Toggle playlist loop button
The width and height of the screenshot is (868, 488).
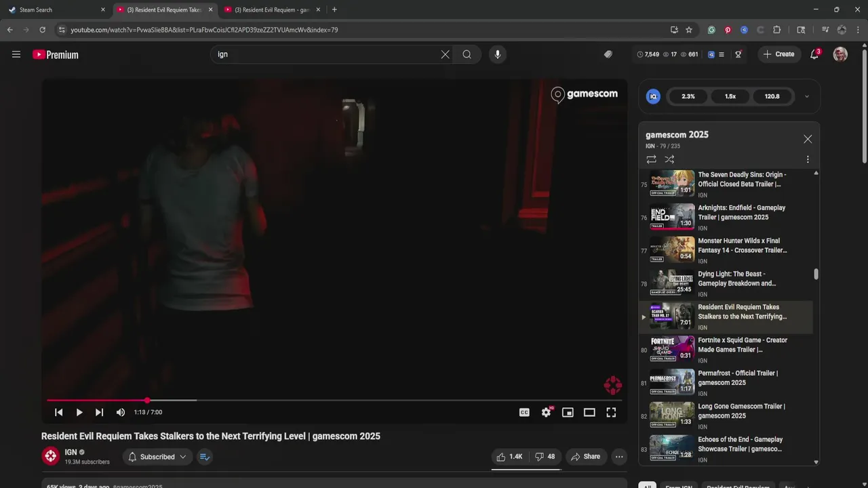coord(651,159)
